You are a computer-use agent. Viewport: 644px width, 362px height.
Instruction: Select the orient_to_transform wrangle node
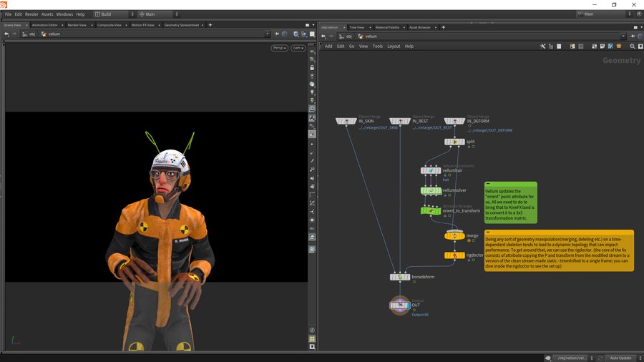coord(431,210)
